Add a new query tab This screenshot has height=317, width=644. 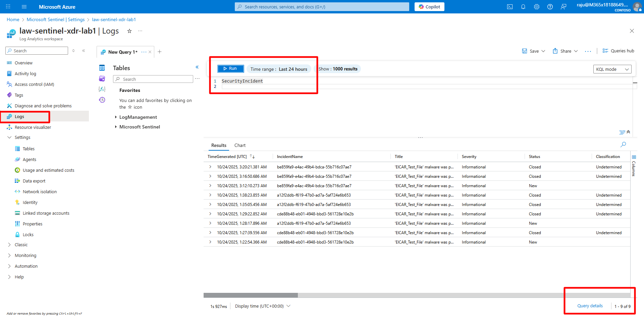point(160,52)
